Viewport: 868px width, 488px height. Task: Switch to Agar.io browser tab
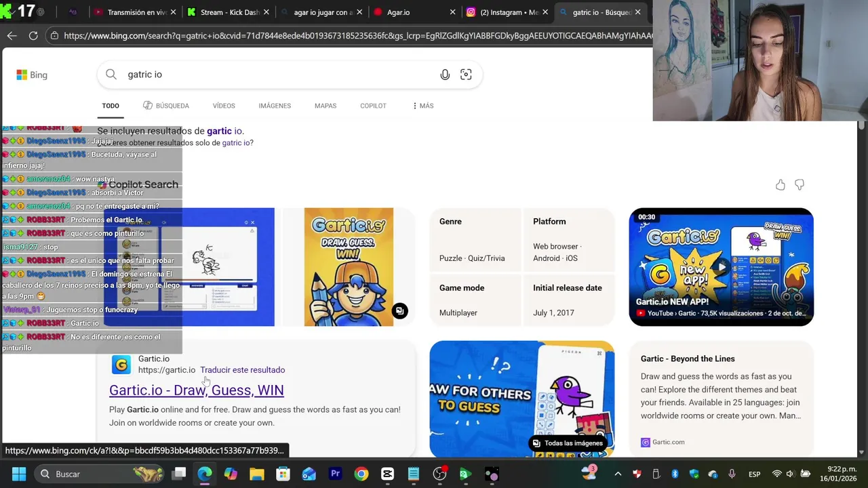(414, 12)
